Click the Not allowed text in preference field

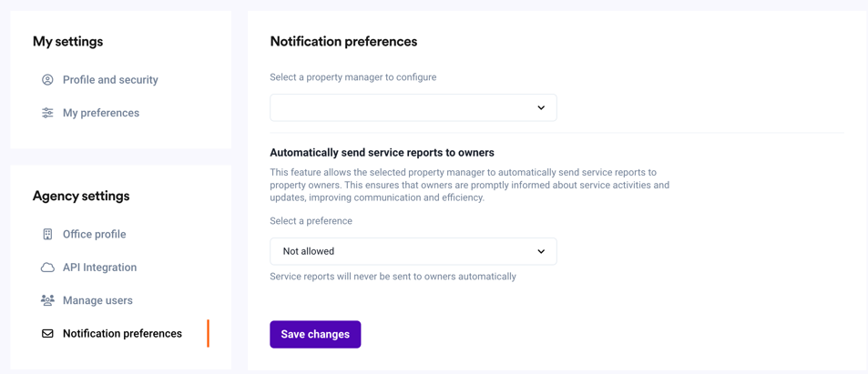coord(309,251)
